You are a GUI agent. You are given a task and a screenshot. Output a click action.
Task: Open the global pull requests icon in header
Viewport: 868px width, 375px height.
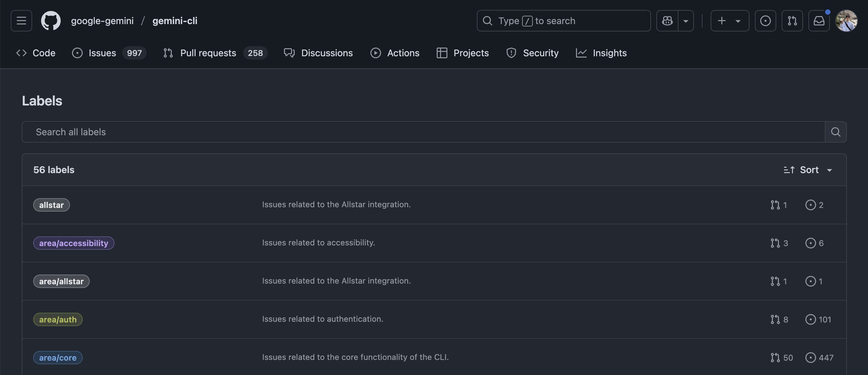coord(792,21)
